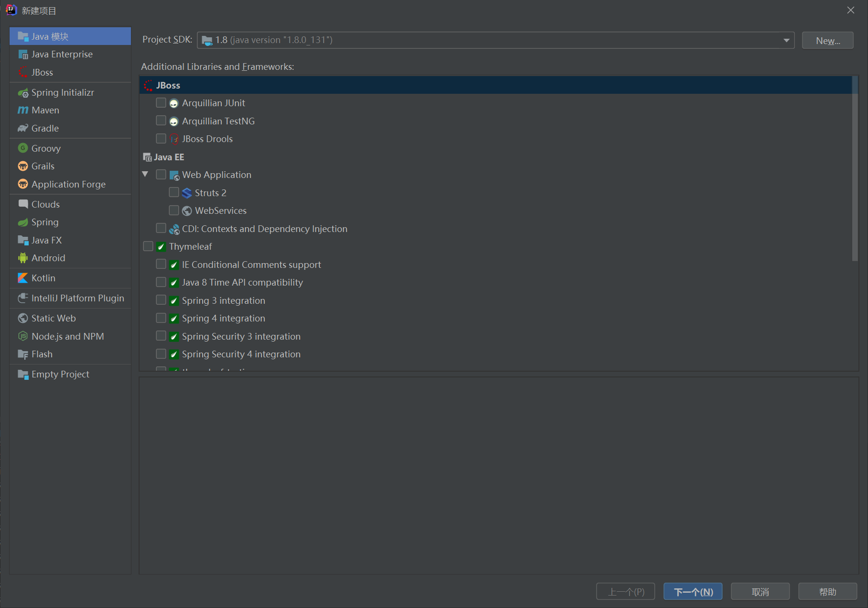Viewport: 868px width, 608px height.
Task: Click the frameworks list vertical scrollbar
Action: 855,169
